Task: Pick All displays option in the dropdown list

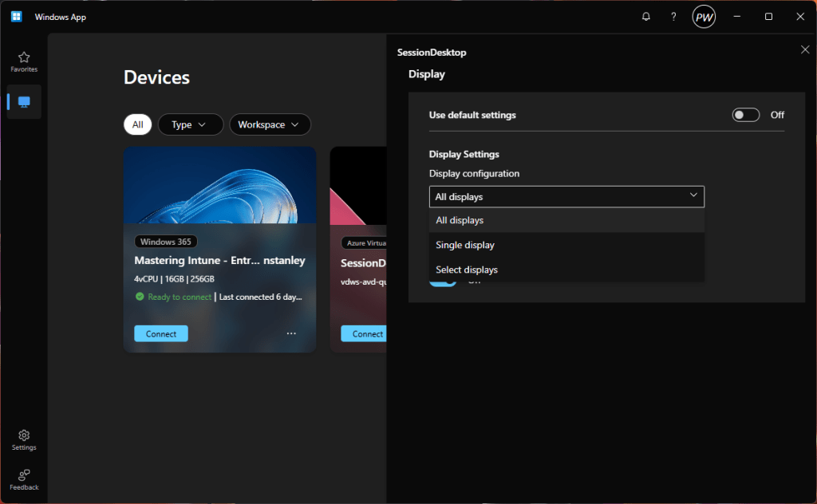Action: point(460,220)
